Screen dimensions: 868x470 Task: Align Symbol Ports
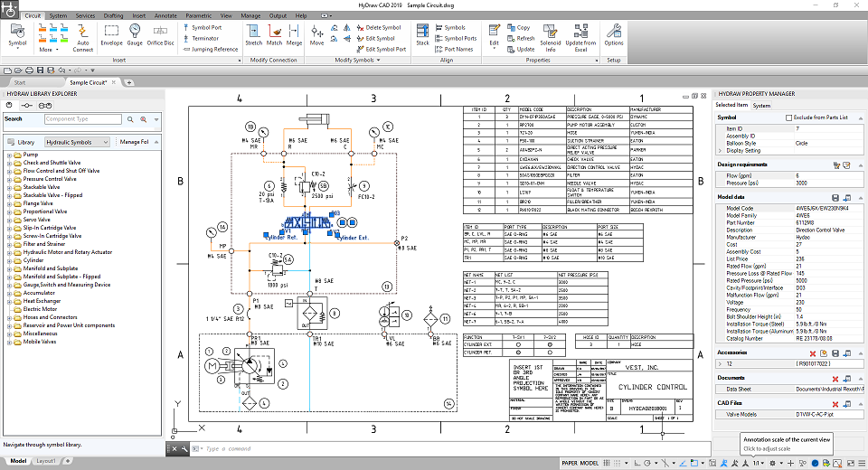tap(456, 38)
